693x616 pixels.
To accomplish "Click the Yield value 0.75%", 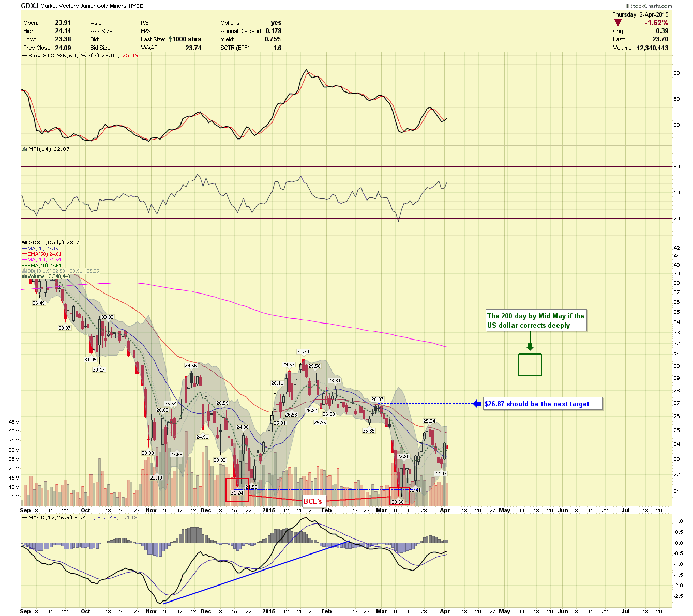I will pyautogui.click(x=273, y=39).
